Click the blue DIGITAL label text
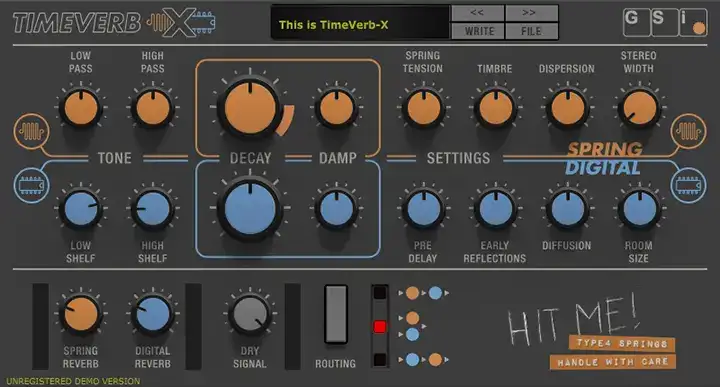720x387 pixels. tap(602, 168)
